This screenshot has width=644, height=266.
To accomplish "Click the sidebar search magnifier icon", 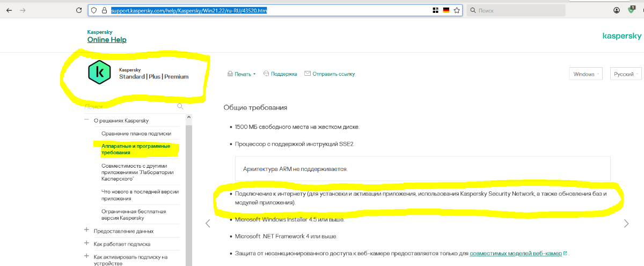I will (x=180, y=106).
